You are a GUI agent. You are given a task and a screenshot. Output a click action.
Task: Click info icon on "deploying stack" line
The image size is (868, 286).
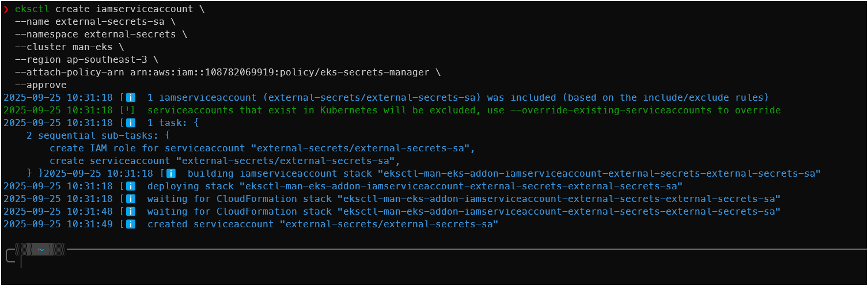click(131, 186)
